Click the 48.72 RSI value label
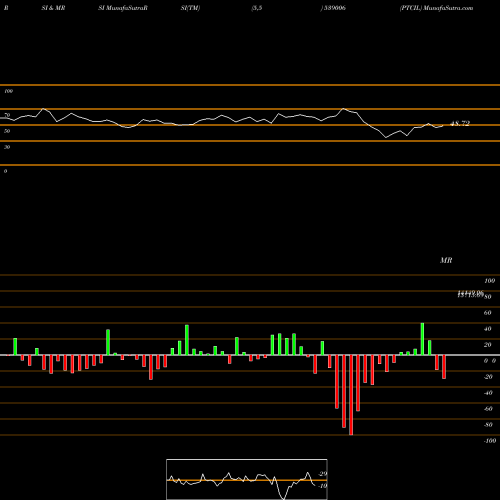Viewport: 500px width, 500px height. click(460, 124)
